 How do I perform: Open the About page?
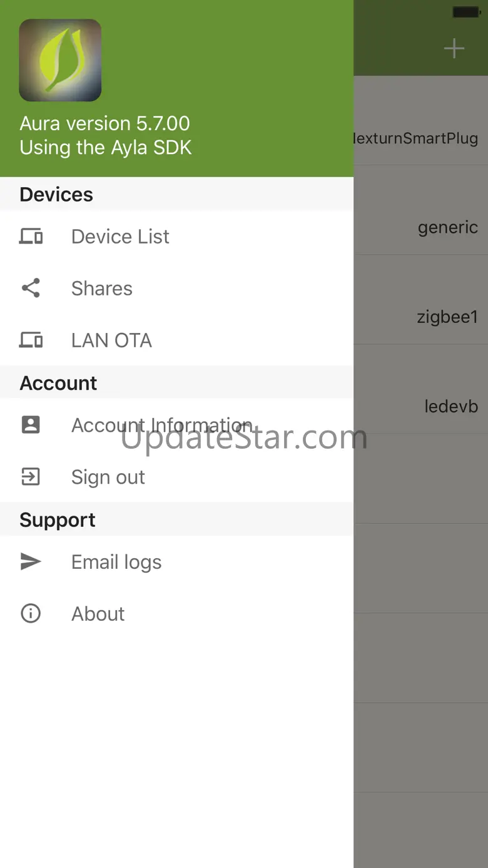pyautogui.click(x=98, y=614)
